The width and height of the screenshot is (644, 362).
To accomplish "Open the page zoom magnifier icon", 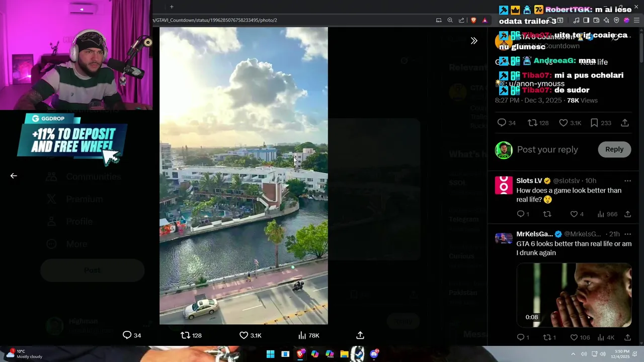I will [x=450, y=20].
